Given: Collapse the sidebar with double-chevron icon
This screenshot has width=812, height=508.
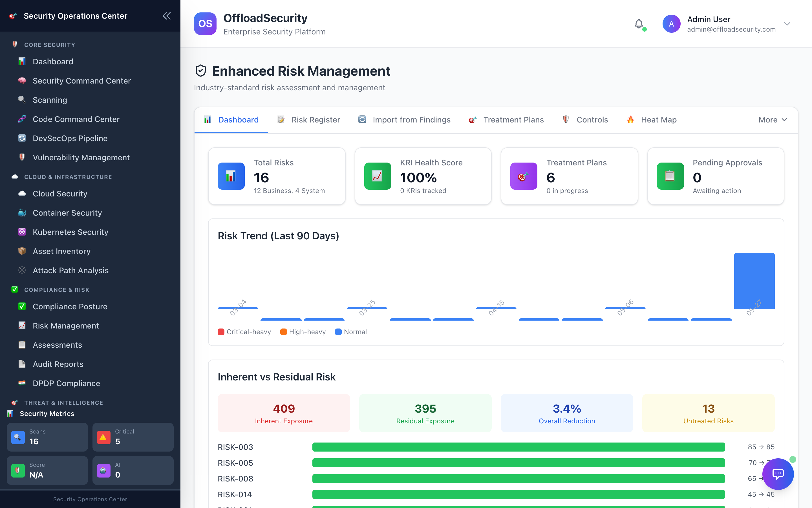Looking at the screenshot, I should (x=167, y=16).
